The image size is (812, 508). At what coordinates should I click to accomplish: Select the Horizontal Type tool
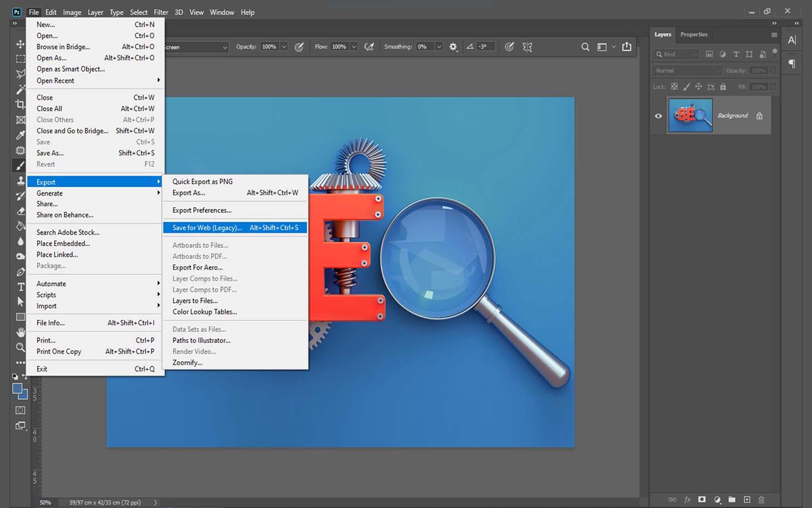point(21,287)
